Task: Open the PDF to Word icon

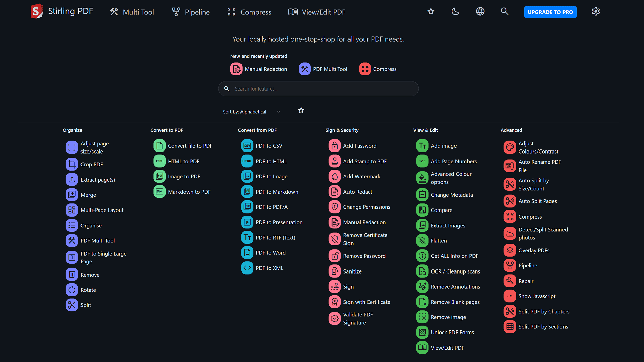Action: pos(247,253)
